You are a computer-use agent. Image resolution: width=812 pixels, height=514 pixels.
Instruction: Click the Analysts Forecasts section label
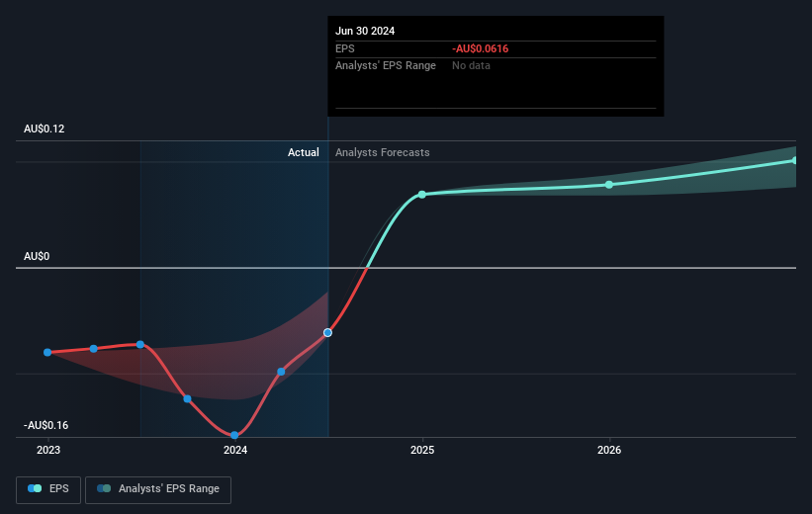point(382,152)
